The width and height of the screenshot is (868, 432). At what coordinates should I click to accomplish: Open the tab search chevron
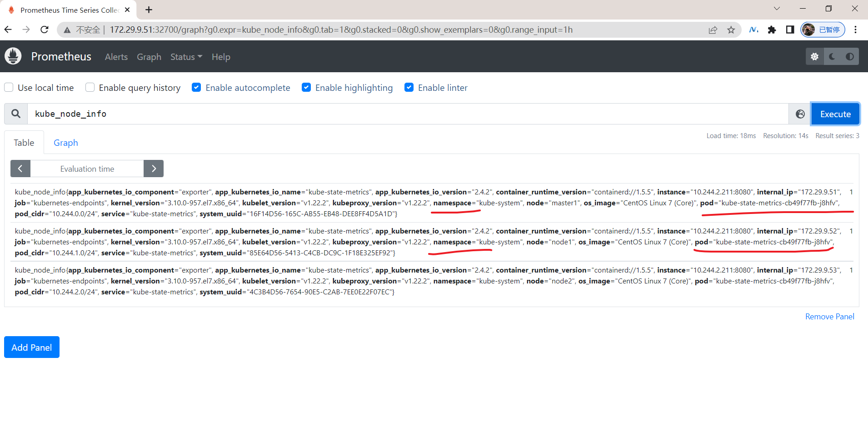777,9
